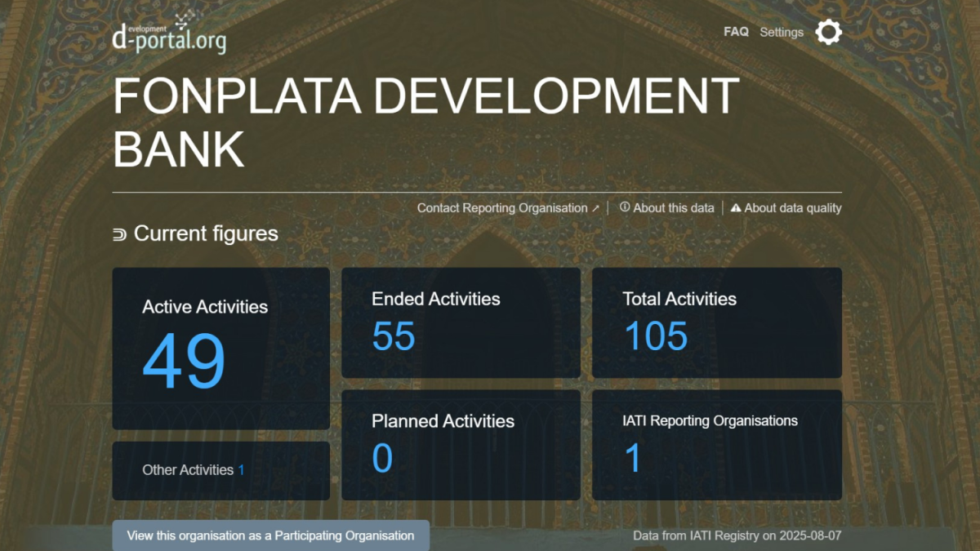The image size is (980, 551).
Task: Open the Contact Reporting Organisation link
Action: [502, 208]
